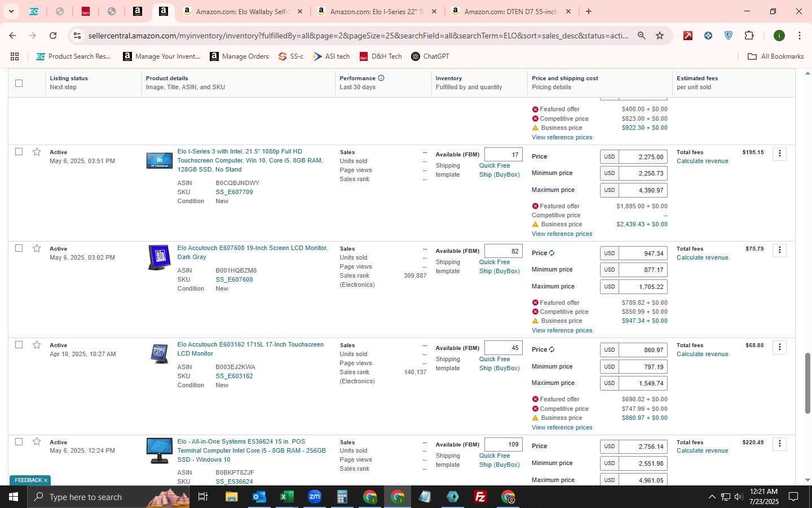
Task: Edit available quantity field showing 82
Action: 503,251
